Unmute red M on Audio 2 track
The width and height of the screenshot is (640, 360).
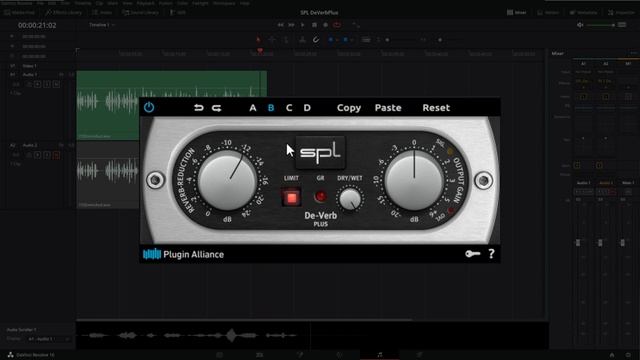56,155
